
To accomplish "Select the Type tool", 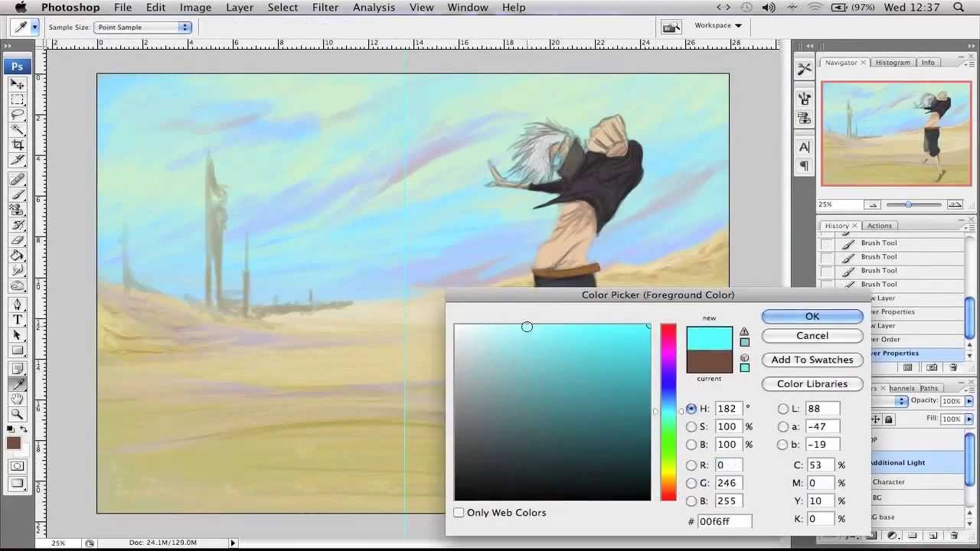I will coord(17,320).
